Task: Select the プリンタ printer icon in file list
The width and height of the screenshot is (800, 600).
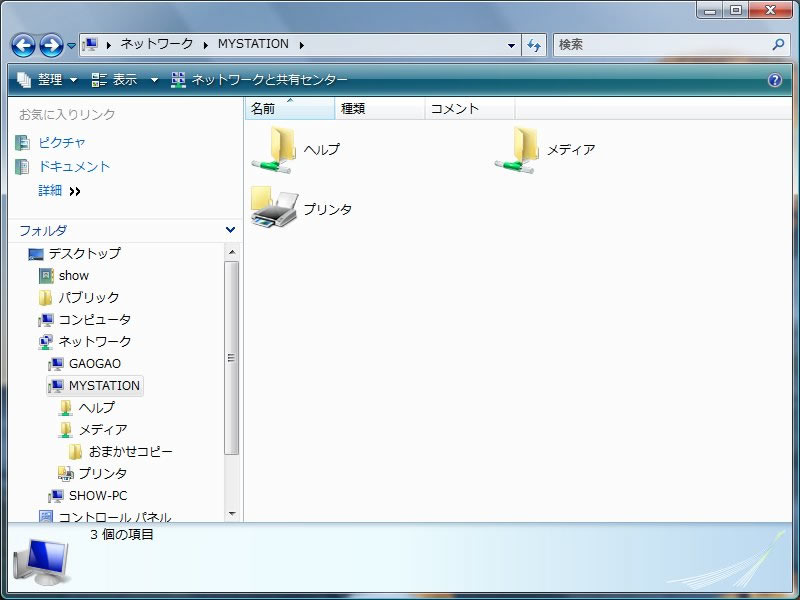Action: click(274, 209)
